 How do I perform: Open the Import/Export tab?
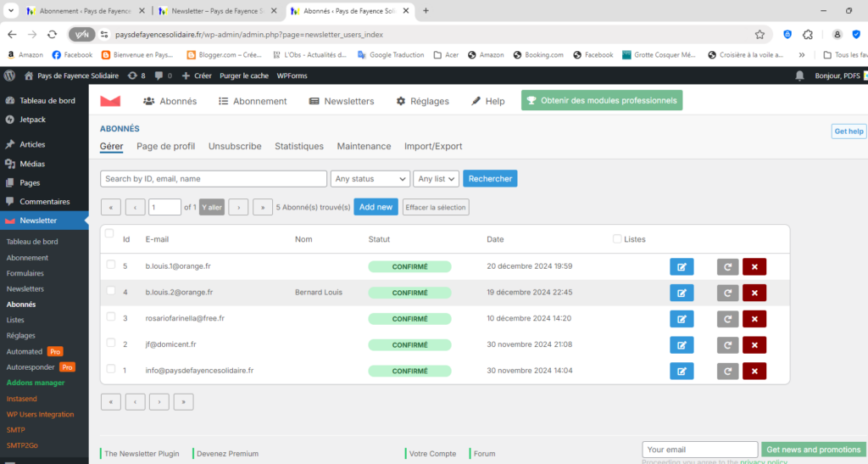[433, 146]
